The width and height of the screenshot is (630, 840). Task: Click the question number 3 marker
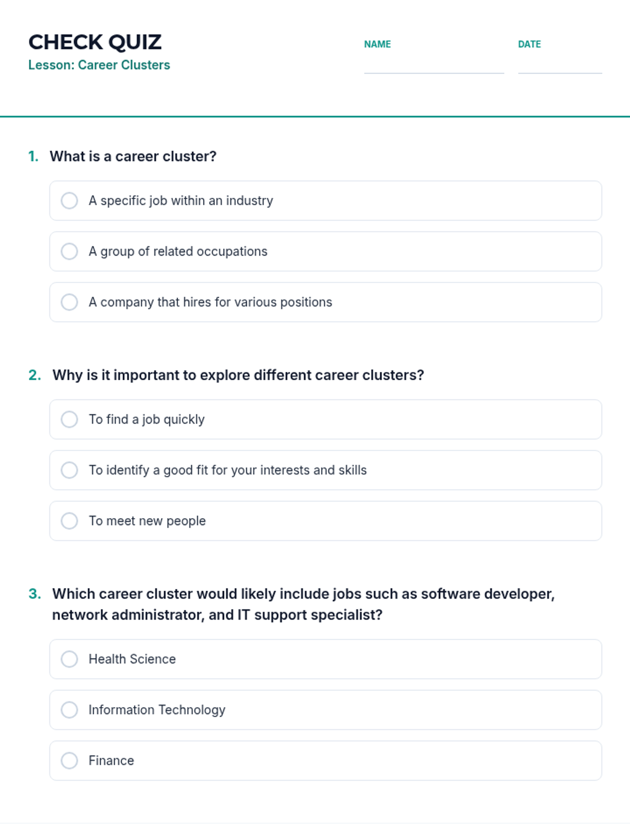point(35,594)
